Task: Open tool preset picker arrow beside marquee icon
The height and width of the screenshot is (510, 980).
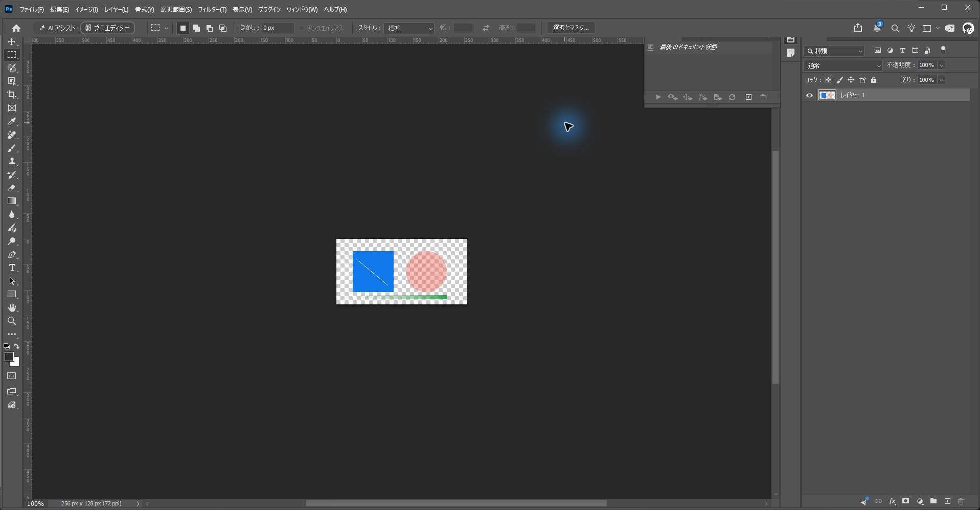Action: pos(166,28)
